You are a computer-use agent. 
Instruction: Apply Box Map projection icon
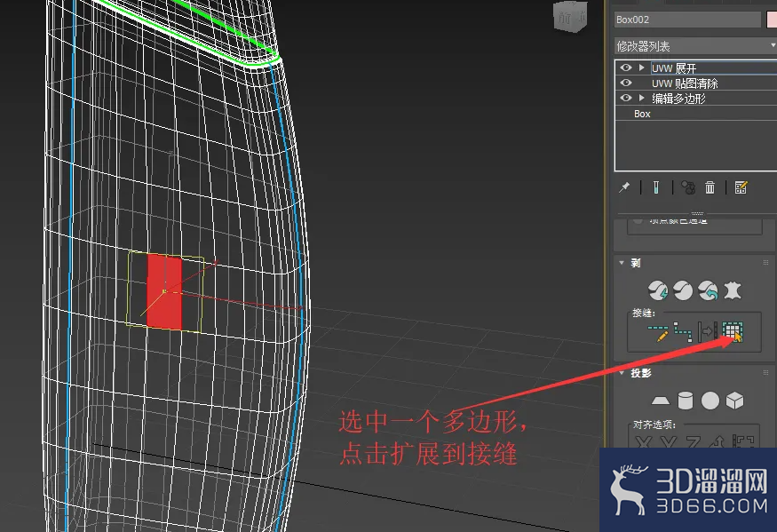tap(735, 401)
